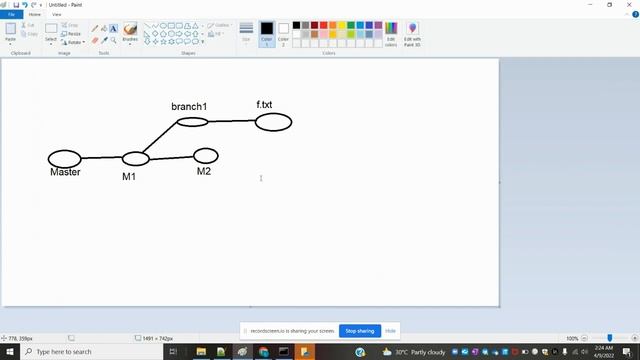Click the zoom slider handle
This screenshot has width=640, height=360.
click(x=610, y=338)
